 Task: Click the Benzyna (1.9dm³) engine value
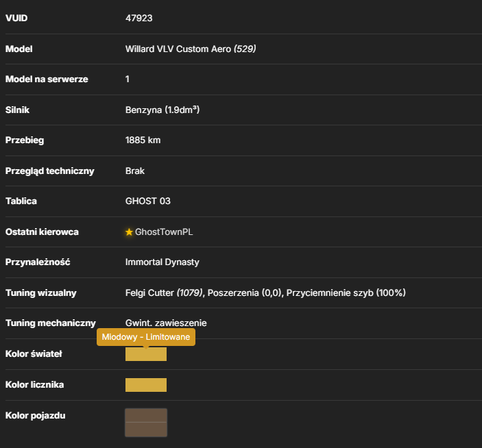click(x=162, y=110)
